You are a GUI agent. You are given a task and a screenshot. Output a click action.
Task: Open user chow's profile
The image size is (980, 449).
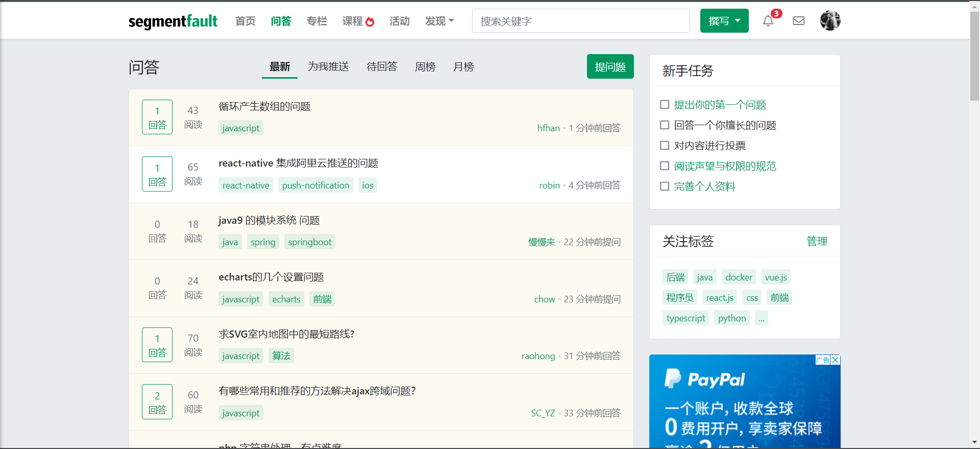pos(544,299)
